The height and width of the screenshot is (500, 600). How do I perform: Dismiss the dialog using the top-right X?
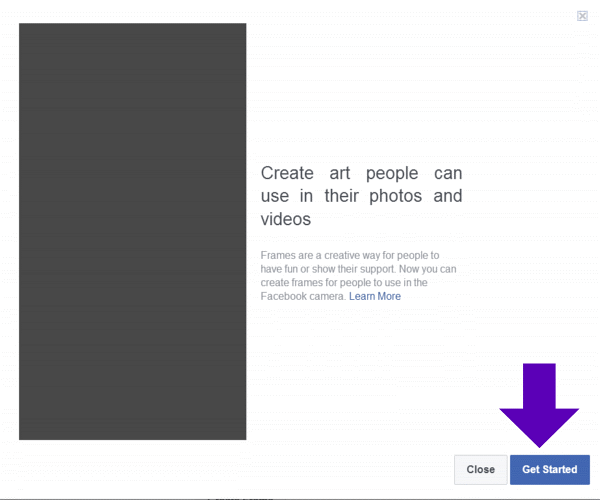582,16
